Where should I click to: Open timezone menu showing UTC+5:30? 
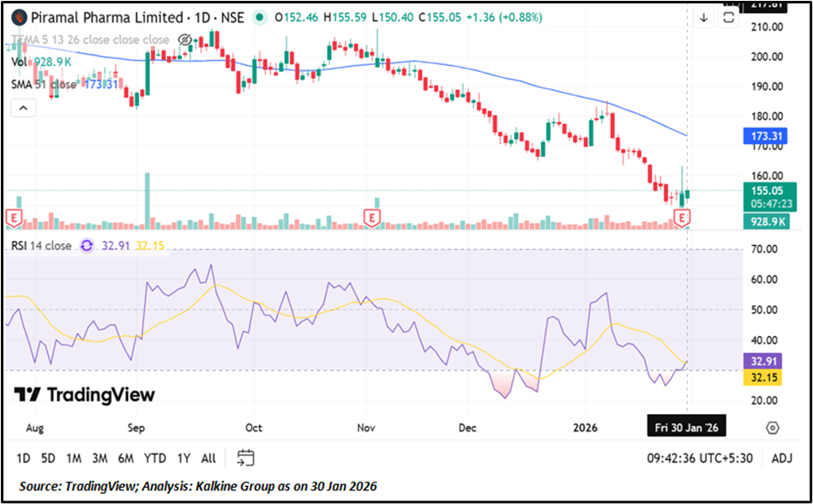700,458
